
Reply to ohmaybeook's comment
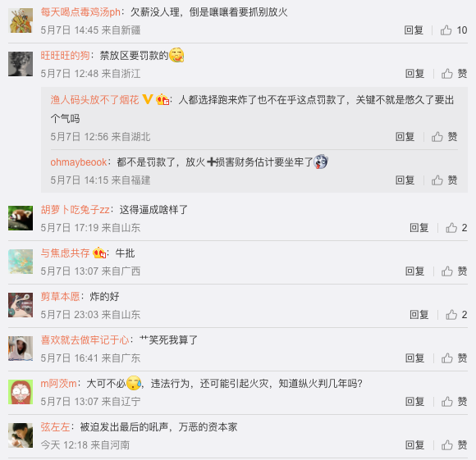(x=405, y=180)
